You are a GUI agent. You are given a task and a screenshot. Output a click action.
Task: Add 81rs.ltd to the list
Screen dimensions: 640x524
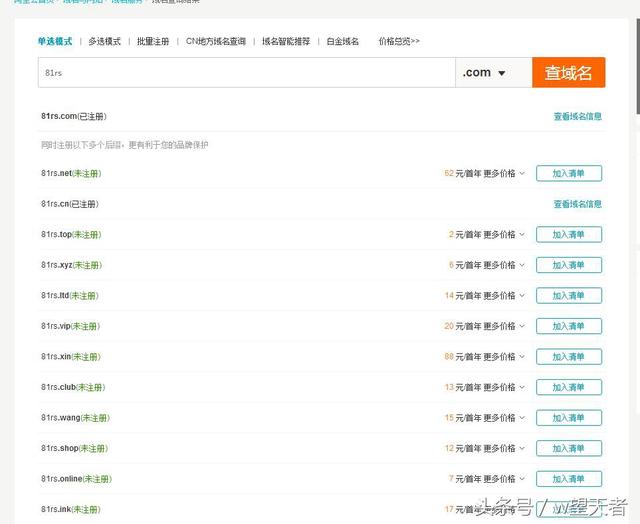click(569, 296)
